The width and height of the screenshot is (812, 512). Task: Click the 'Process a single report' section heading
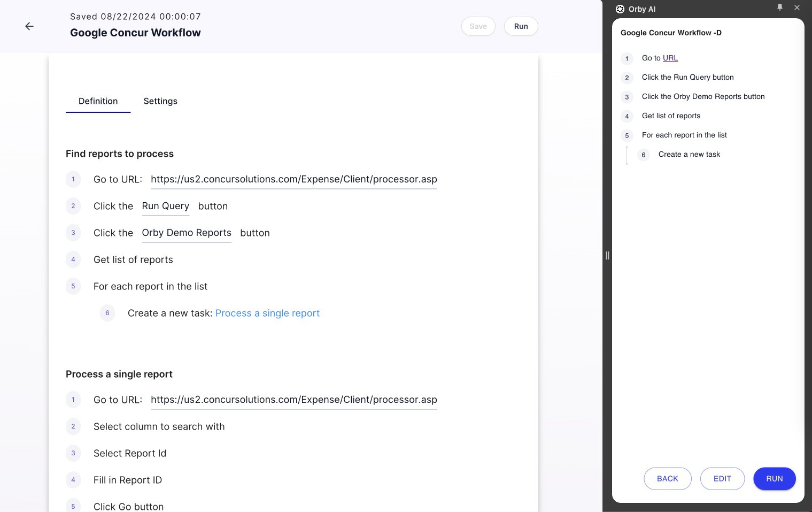click(119, 374)
